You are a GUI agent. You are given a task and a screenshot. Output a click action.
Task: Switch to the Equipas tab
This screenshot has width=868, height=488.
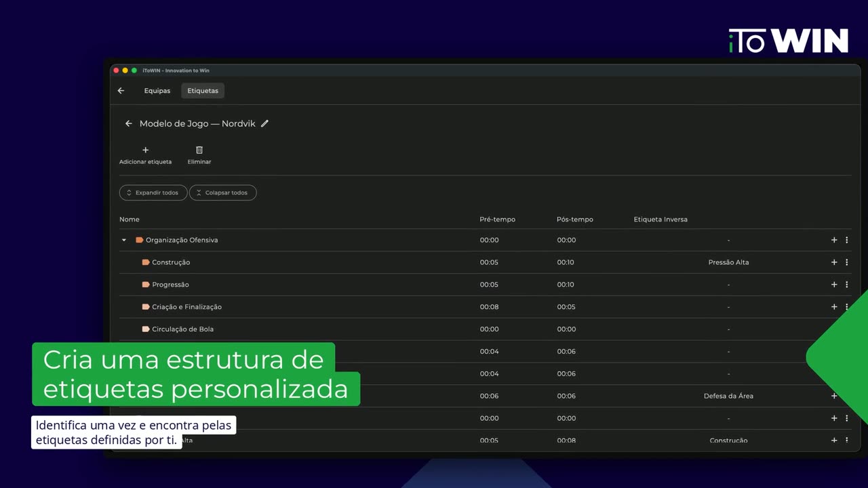click(157, 91)
